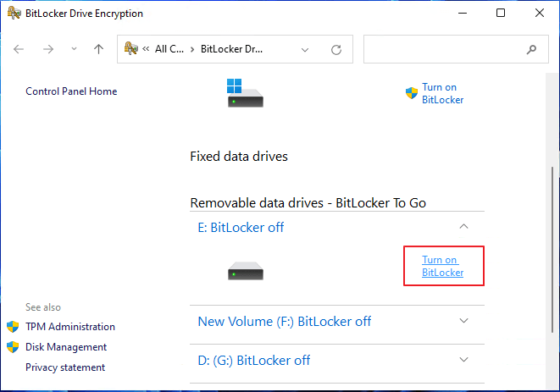560x392 pixels.
Task: Click the Control Panel search box
Action: (456, 49)
